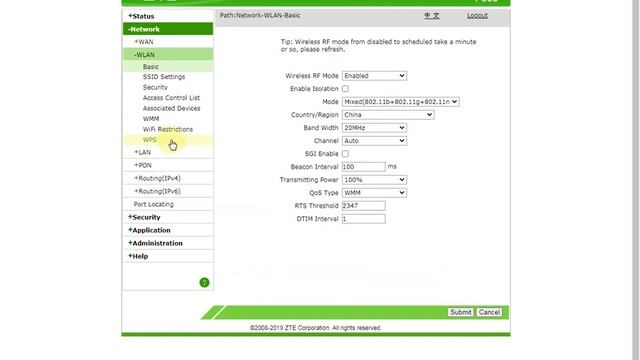
Task: Expand the Help menu section
Action: tap(168, 256)
